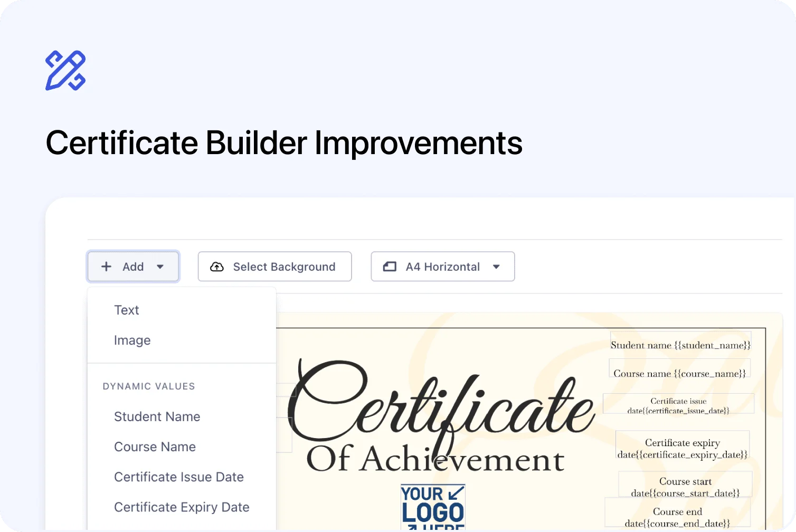Select the Student name placeholder field
Image resolution: width=796 pixels, height=532 pixels.
[680, 341]
